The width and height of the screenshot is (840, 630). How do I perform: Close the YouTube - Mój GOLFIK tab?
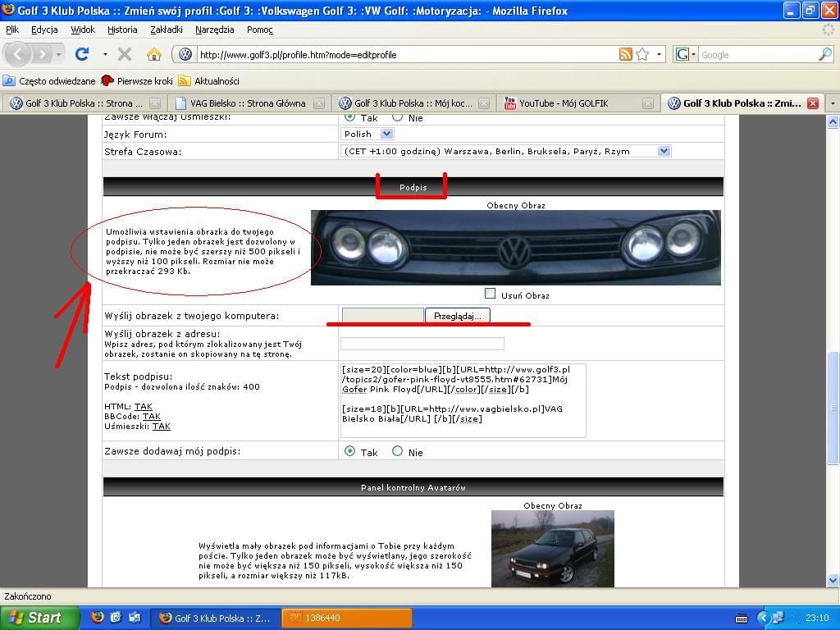pos(648,103)
